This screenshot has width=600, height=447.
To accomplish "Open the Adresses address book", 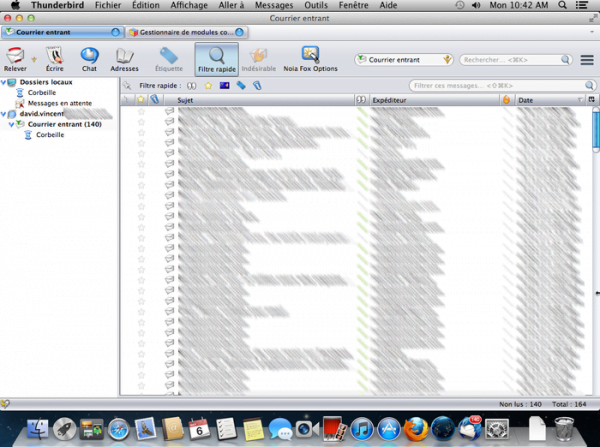I will point(124,56).
